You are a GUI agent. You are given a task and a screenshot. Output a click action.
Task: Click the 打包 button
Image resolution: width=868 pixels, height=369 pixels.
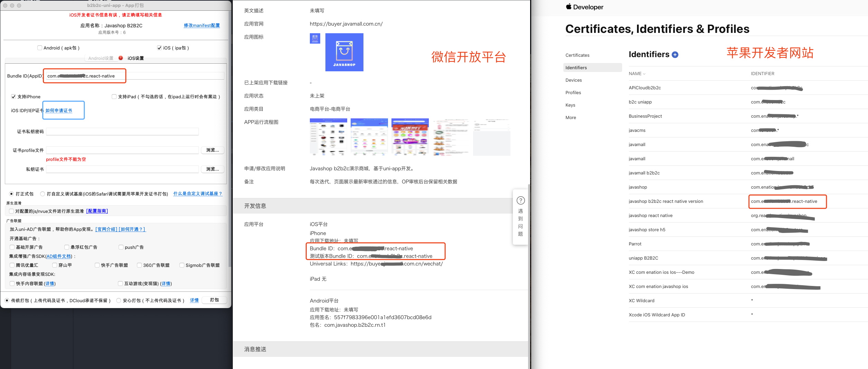pos(214,300)
